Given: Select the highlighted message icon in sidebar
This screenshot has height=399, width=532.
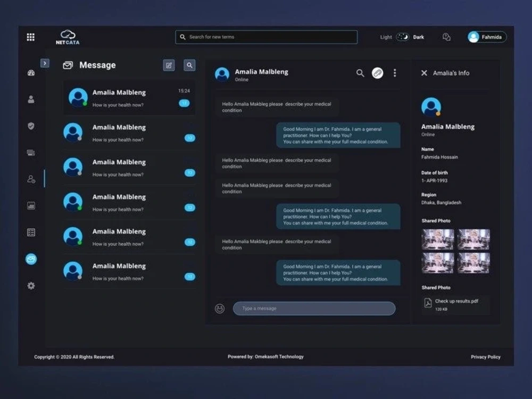Looking at the screenshot, I should (31, 259).
